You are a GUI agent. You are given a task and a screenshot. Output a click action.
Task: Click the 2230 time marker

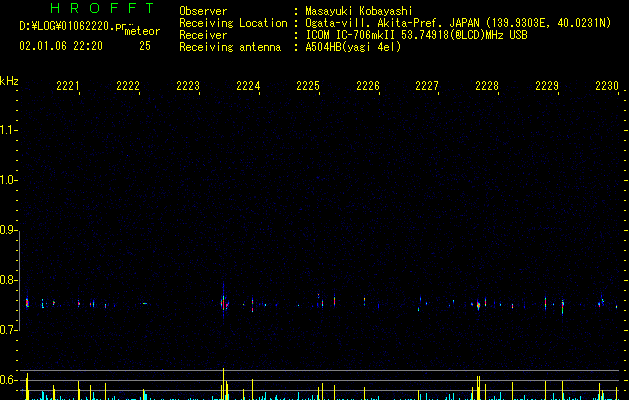607,86
